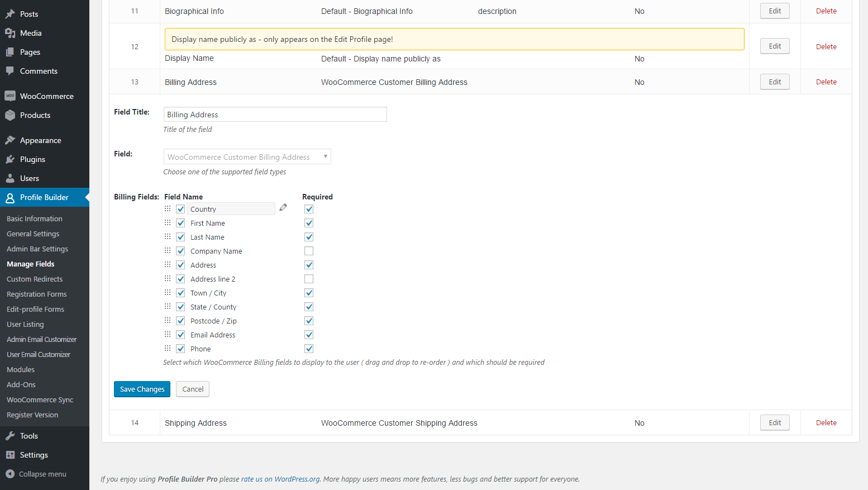Viewport: 868px width, 490px height.
Task: Click the rate us on WordPress.org link
Action: pyautogui.click(x=280, y=479)
